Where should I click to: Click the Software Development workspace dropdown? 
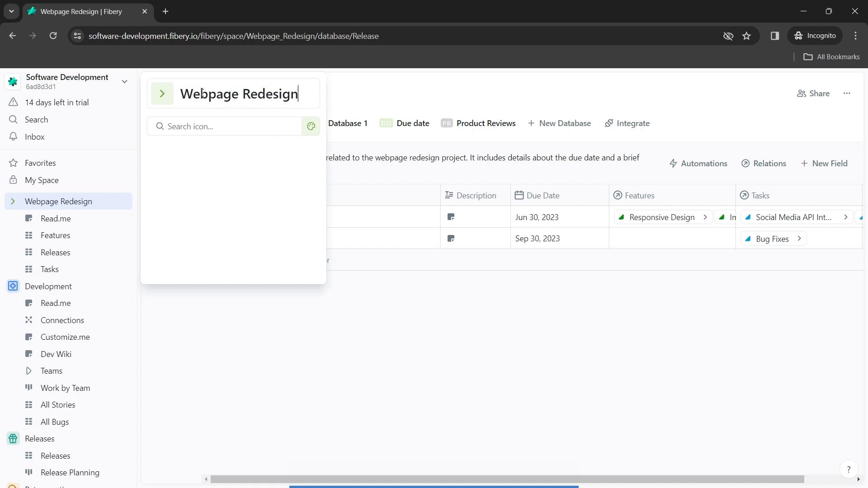[x=125, y=81]
